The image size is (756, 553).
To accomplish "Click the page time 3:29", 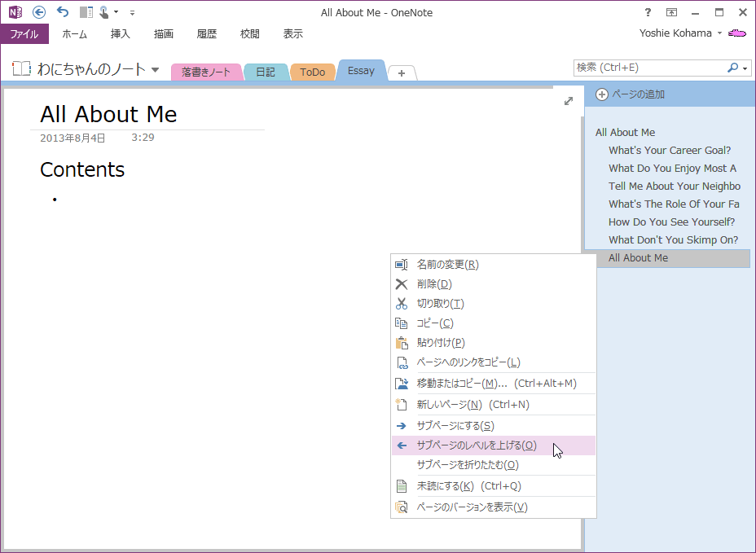I will coord(143,138).
